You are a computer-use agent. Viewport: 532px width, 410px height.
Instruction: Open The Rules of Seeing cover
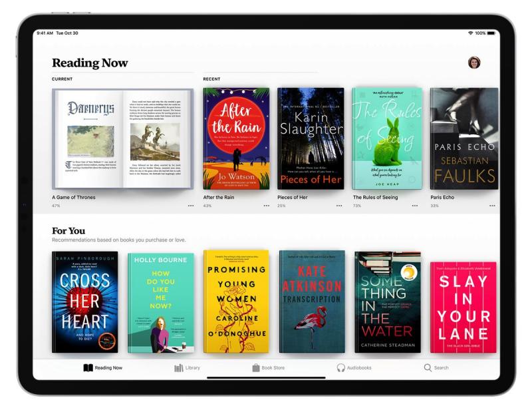pos(387,138)
